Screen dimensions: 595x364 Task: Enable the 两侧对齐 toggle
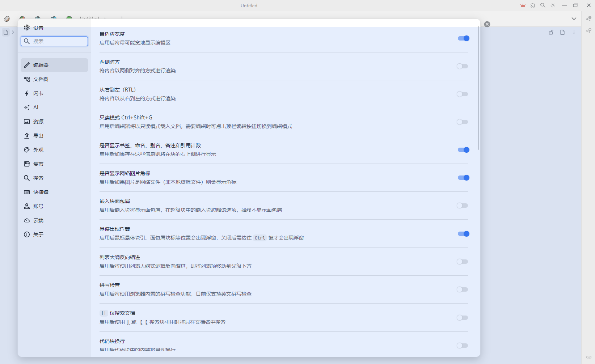(462, 66)
